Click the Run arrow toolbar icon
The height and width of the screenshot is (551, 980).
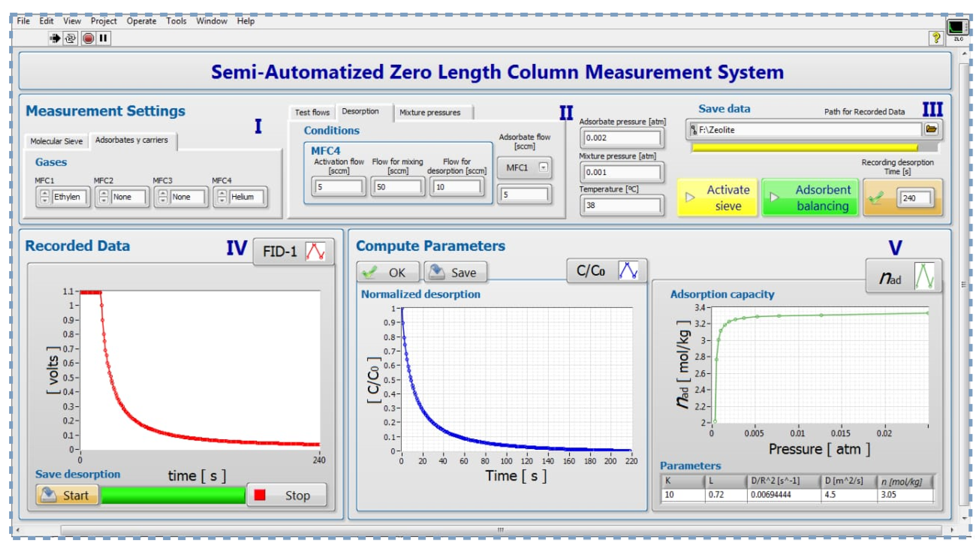[x=55, y=38]
